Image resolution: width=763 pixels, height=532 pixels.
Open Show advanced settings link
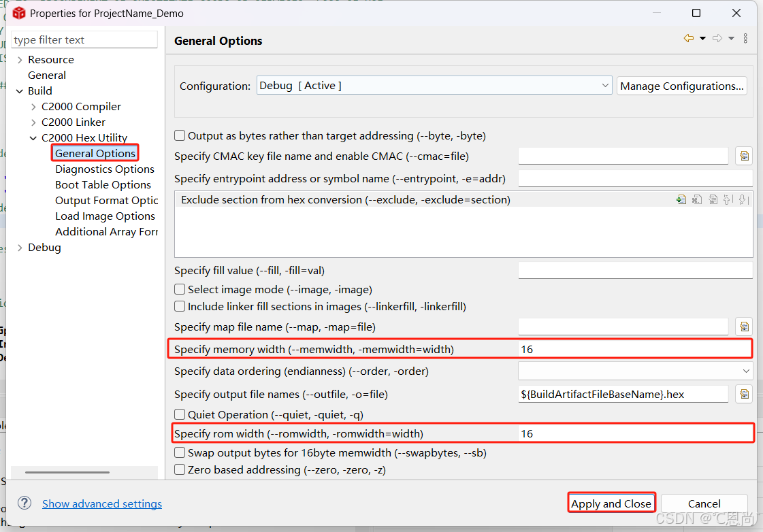(102, 504)
